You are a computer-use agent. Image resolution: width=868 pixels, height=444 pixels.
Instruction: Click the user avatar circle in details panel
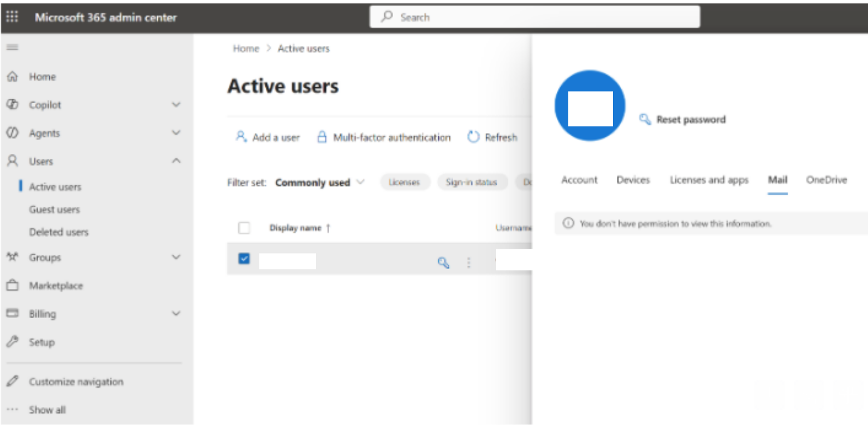(x=590, y=105)
